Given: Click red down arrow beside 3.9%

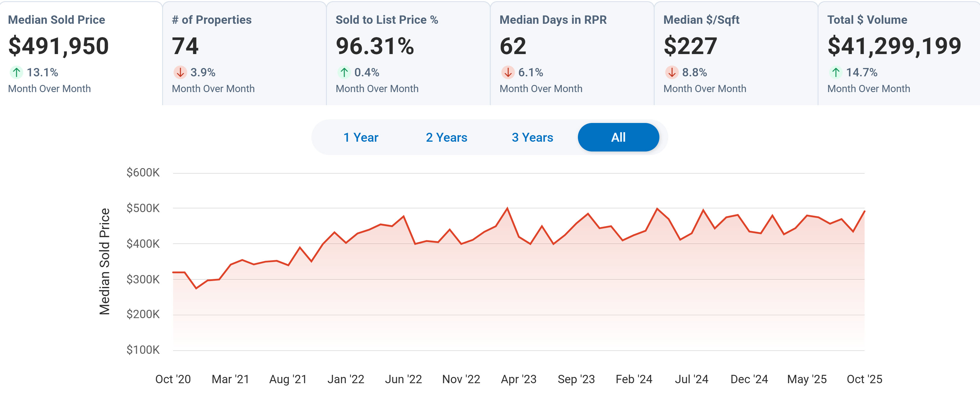Looking at the screenshot, I should [180, 72].
